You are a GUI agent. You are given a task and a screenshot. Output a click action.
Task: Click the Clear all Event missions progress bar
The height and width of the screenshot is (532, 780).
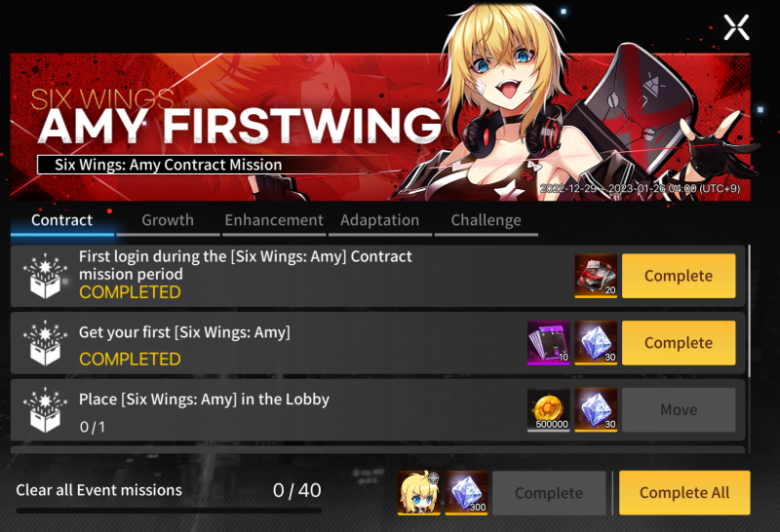click(x=169, y=511)
